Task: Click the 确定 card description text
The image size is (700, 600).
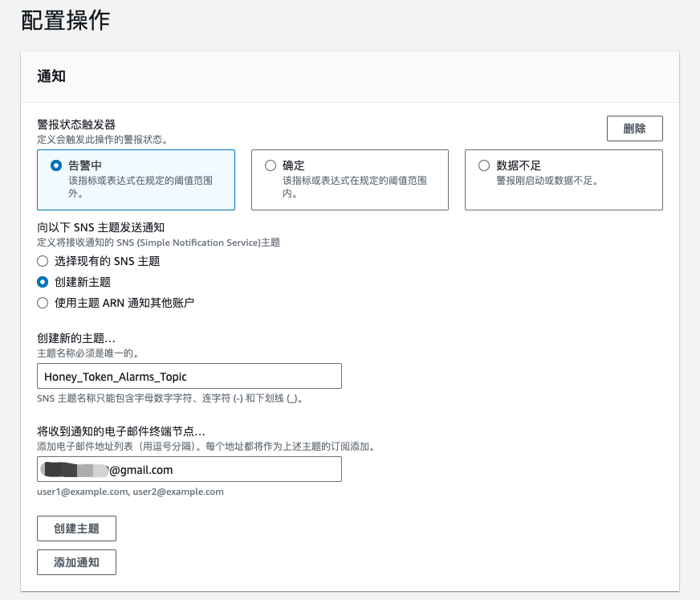Action: [x=354, y=187]
